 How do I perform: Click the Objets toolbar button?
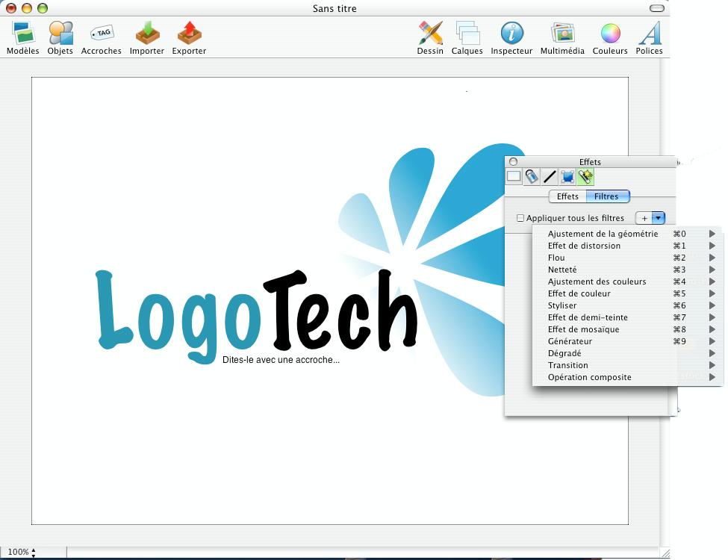coord(60,37)
